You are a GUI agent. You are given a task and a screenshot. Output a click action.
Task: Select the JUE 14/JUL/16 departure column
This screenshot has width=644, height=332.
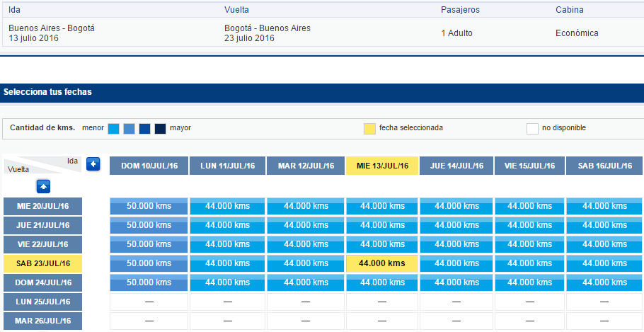(456, 166)
